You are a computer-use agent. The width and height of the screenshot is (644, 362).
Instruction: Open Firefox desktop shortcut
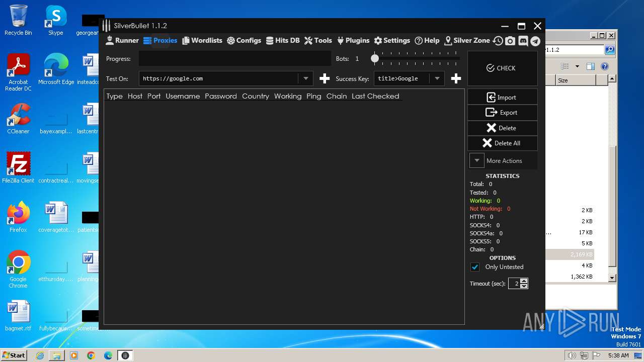pyautogui.click(x=18, y=217)
